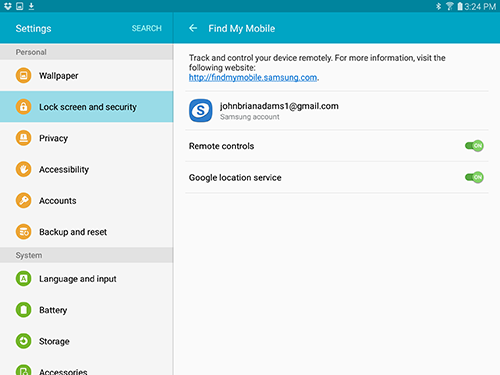Tap the back arrow next to Find My Mobile
The image size is (500, 375).
click(193, 28)
